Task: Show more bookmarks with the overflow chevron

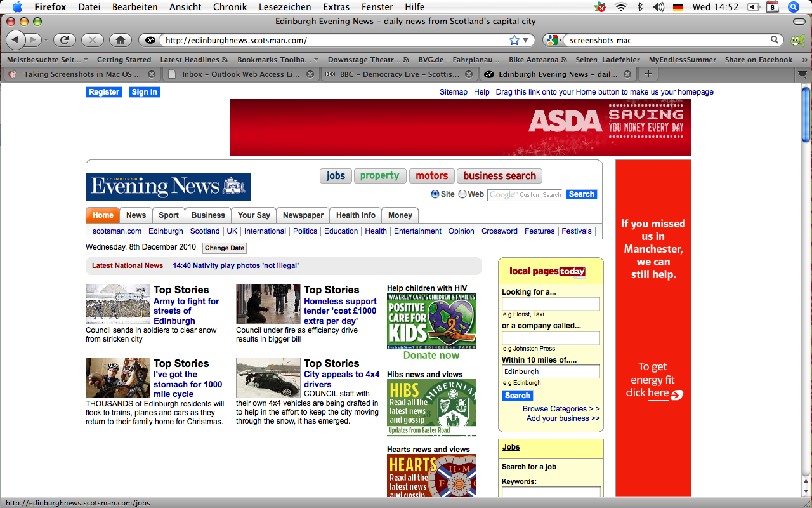Action: pyautogui.click(x=804, y=60)
